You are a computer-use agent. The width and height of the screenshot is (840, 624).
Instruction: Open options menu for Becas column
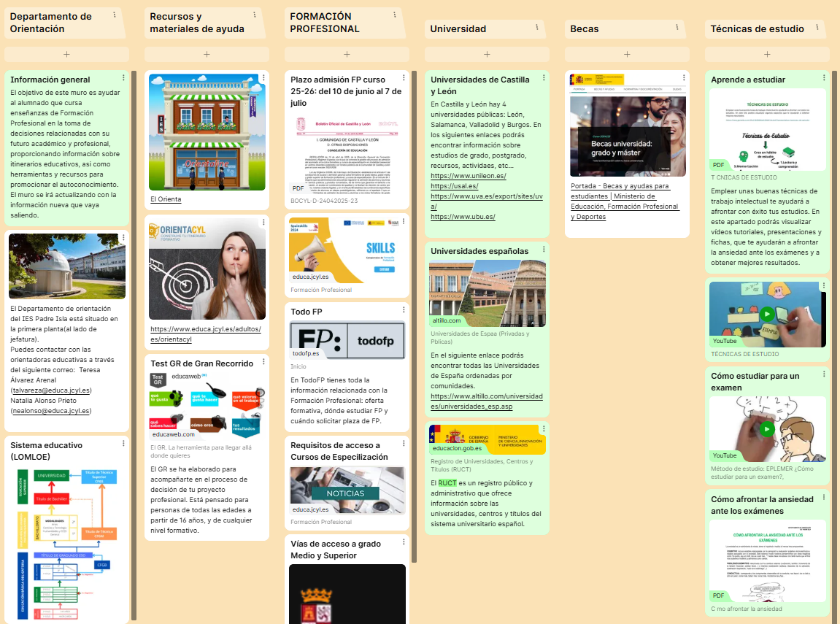point(677,27)
